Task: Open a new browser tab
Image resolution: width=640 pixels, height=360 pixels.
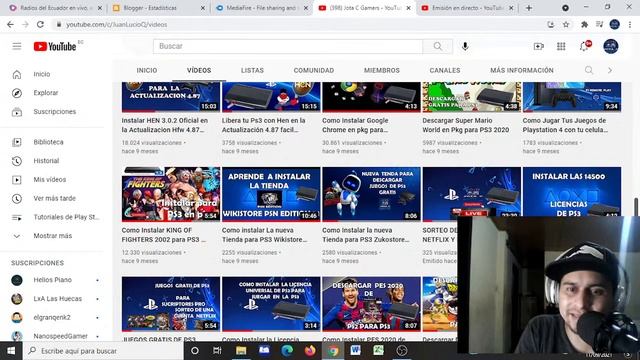Action: tap(529, 8)
